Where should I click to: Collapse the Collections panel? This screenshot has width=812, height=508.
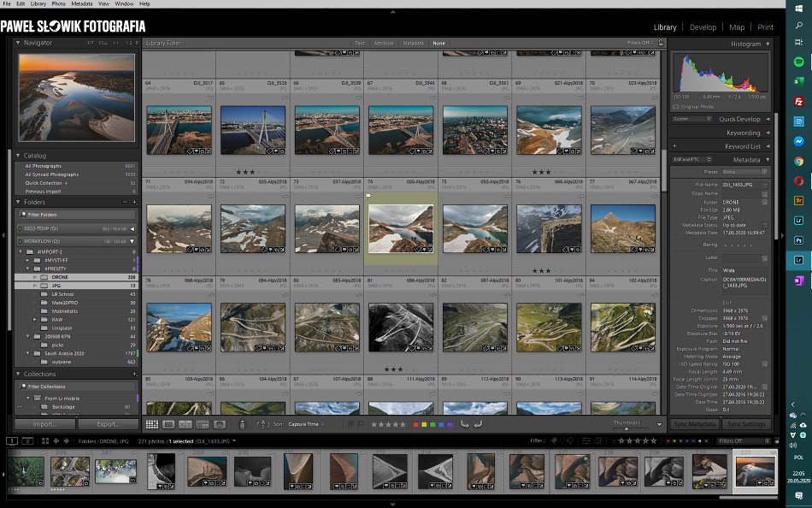(18, 374)
